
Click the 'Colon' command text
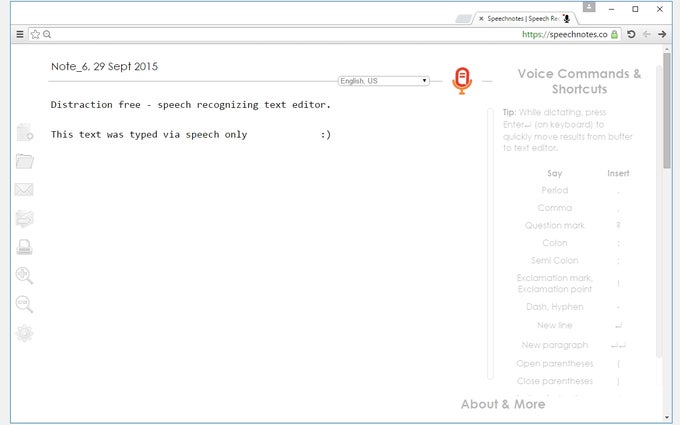555,243
